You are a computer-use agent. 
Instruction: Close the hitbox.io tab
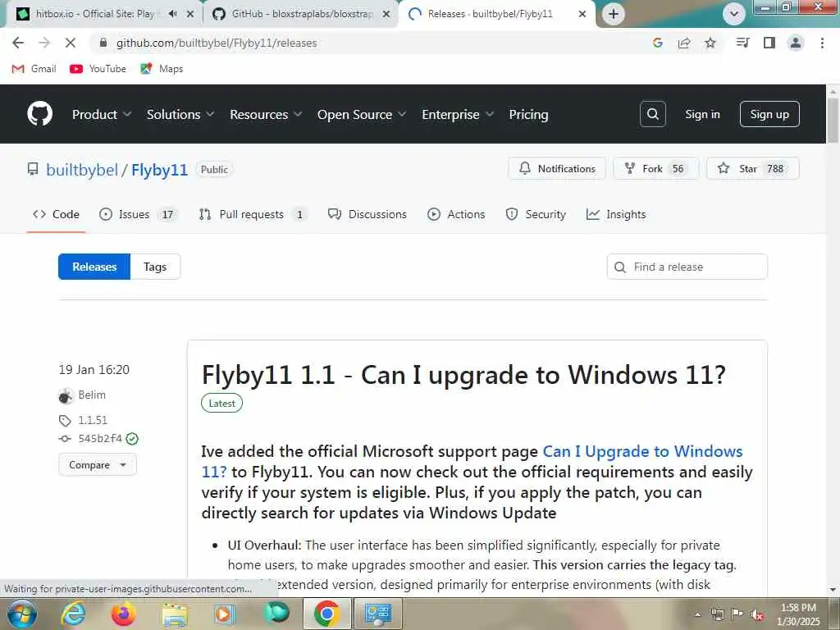coord(189,14)
